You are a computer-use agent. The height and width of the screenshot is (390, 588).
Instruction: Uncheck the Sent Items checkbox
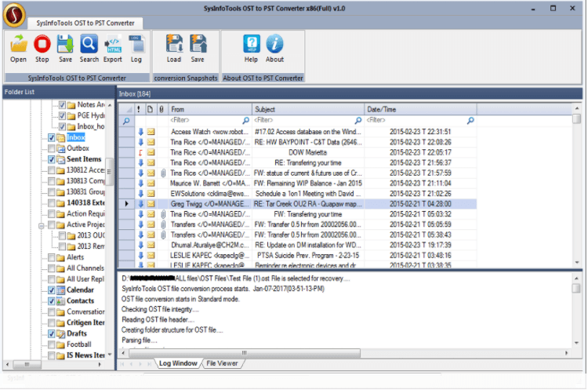click(52, 159)
